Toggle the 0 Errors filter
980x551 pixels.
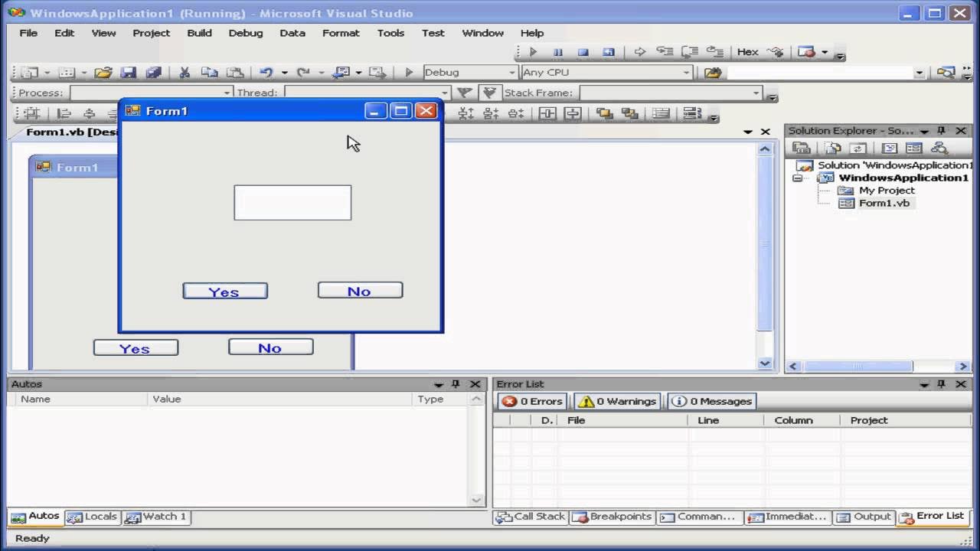point(532,401)
